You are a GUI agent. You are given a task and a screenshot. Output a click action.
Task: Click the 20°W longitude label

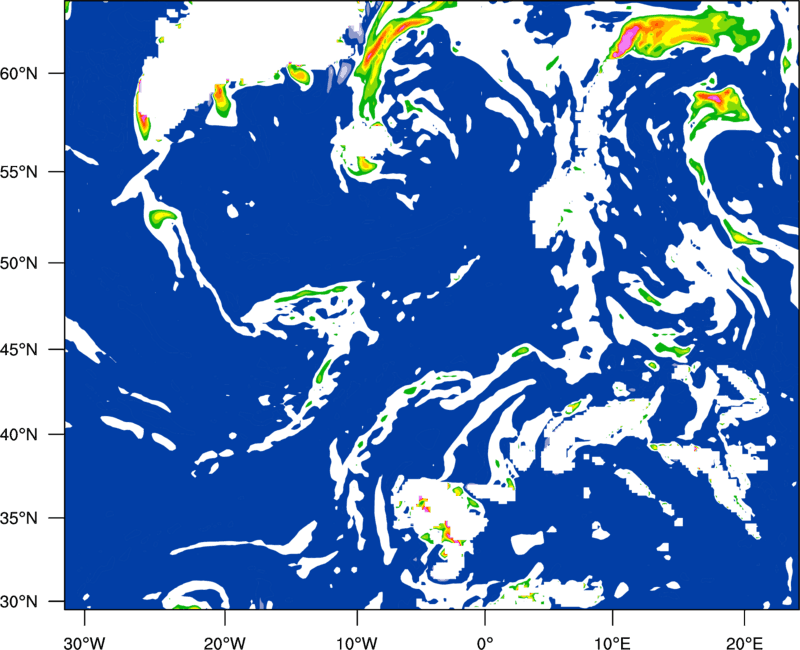point(224,643)
